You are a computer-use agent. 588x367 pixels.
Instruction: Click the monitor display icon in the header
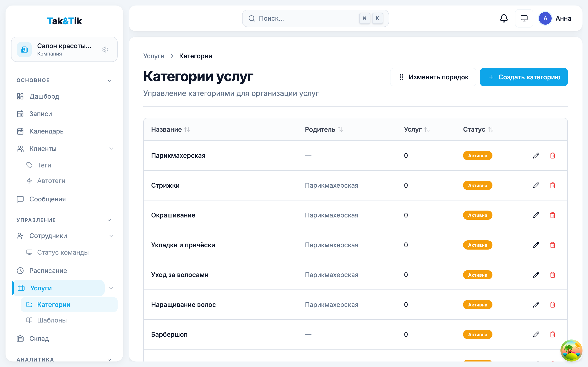click(524, 18)
